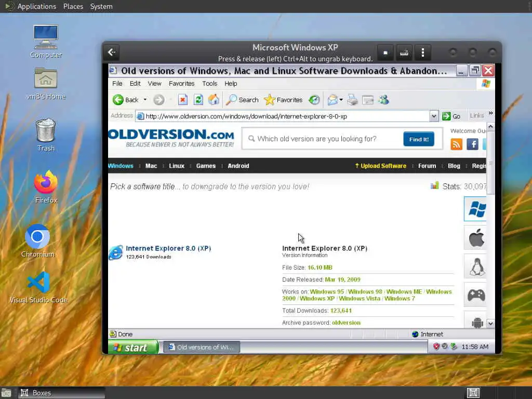This screenshot has height=399, width=532.
Task: Click the Upload Software link
Action: pos(380,166)
